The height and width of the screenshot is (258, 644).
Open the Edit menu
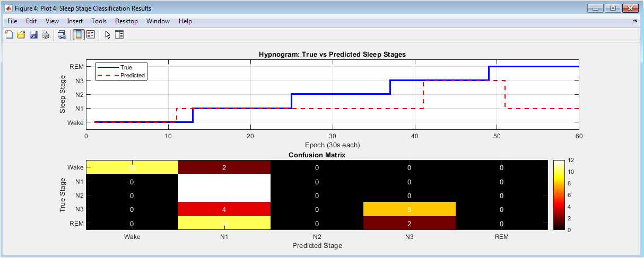pyautogui.click(x=31, y=21)
